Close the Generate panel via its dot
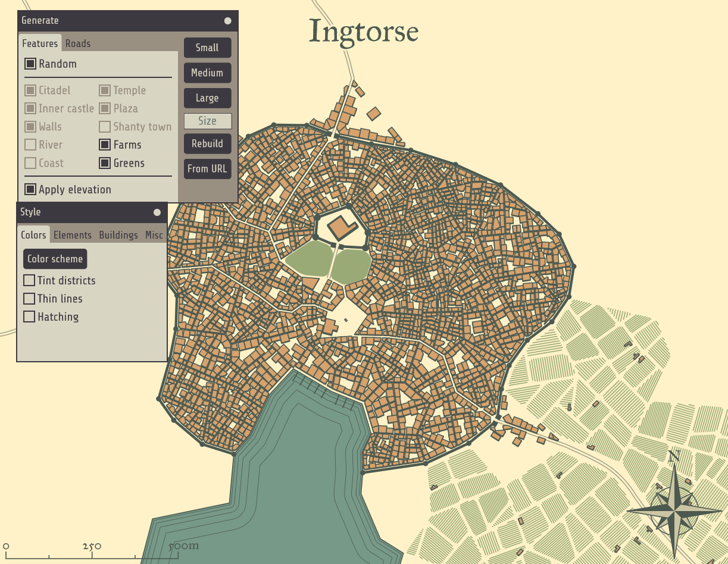 (227, 21)
